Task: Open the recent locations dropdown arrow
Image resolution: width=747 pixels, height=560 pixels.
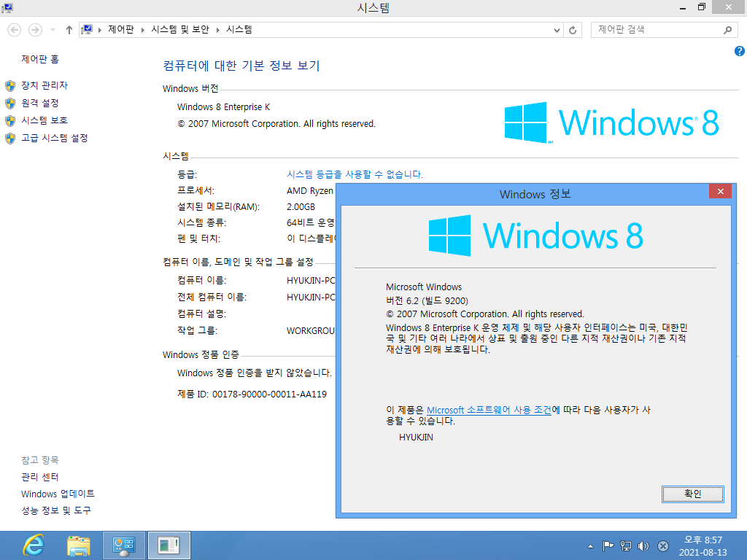Action: pyautogui.click(x=53, y=30)
